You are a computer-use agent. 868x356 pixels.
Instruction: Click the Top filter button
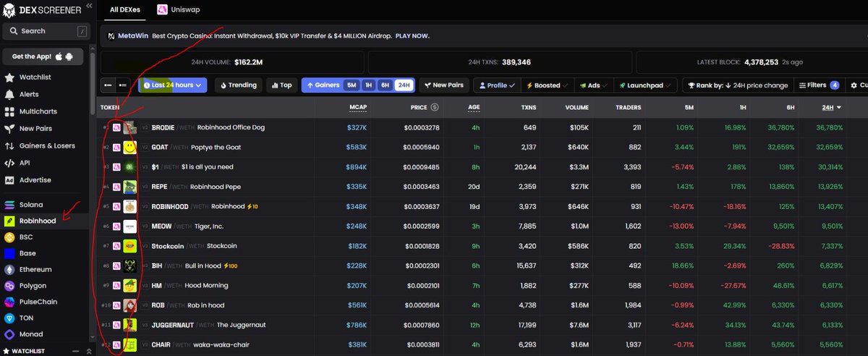click(x=281, y=85)
